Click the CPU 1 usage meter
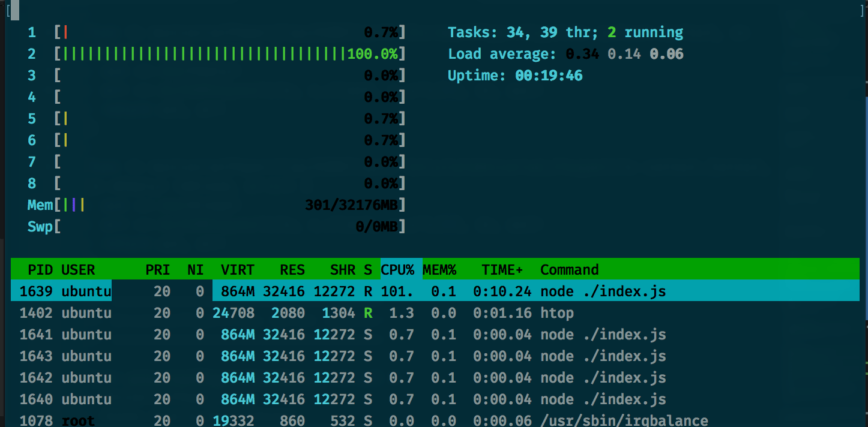 229,32
